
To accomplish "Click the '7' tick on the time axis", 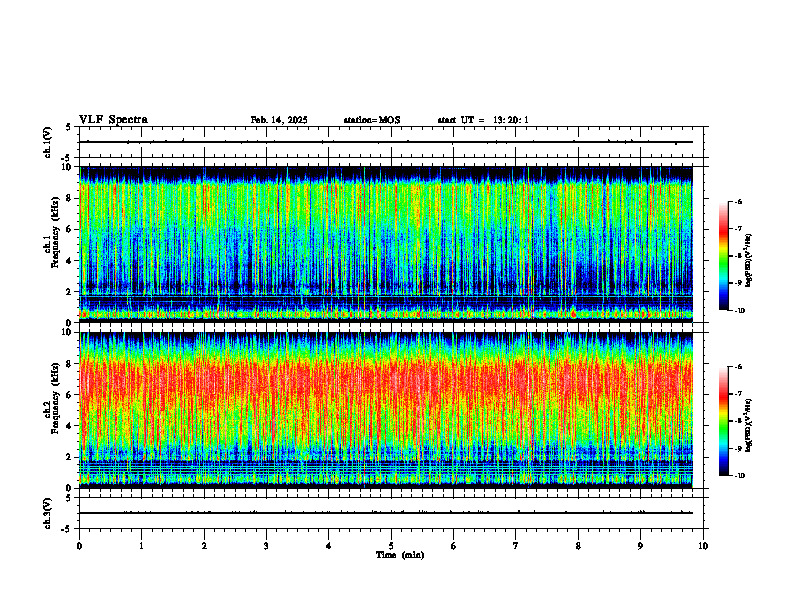I will pos(516,546).
